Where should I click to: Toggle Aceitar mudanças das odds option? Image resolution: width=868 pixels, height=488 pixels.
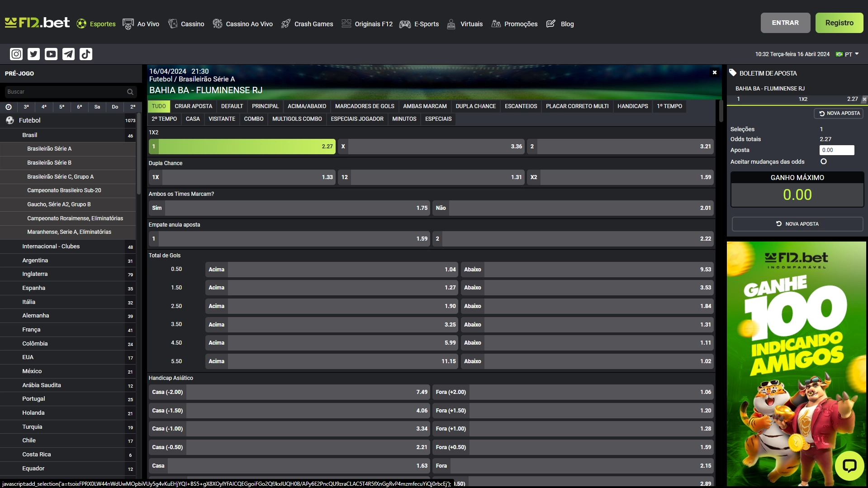(x=824, y=161)
